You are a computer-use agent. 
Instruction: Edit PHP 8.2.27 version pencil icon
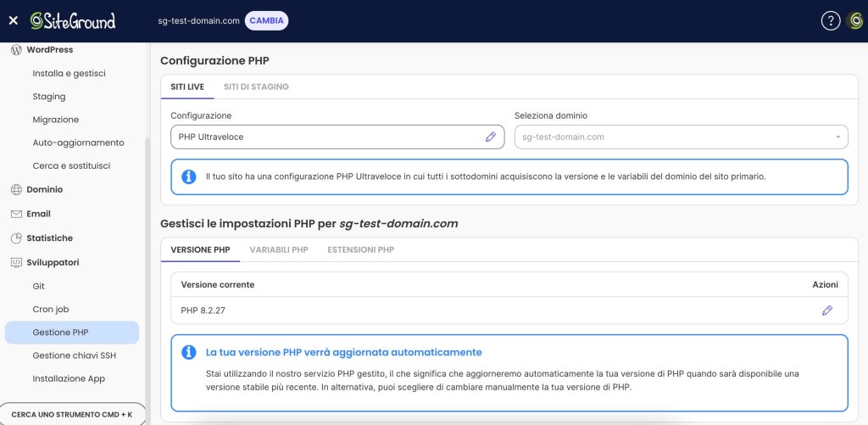827,310
